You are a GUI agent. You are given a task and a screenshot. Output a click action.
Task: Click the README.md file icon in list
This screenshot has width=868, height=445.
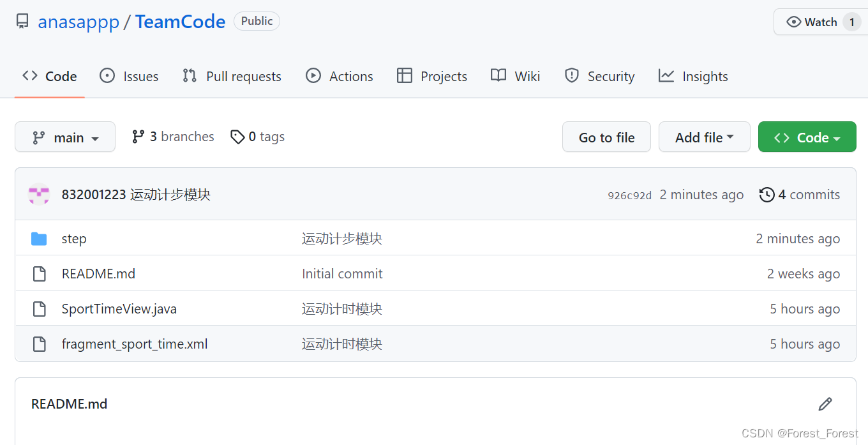(39, 274)
